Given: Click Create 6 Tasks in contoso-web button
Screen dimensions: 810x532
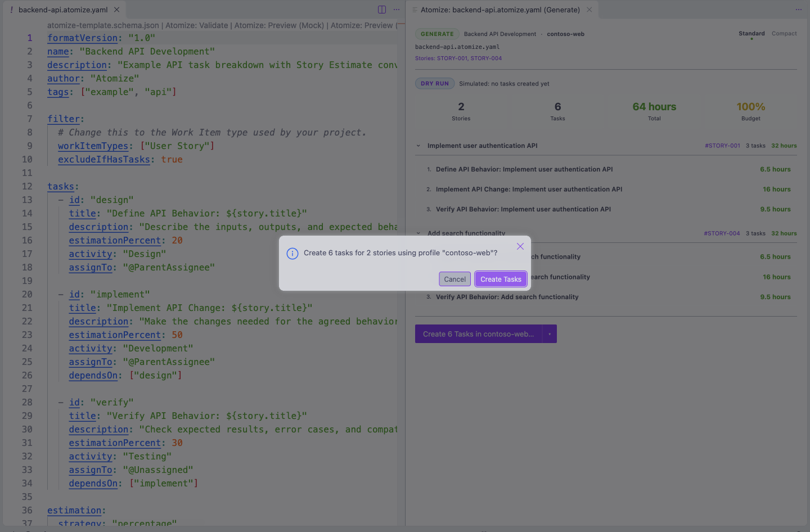Looking at the screenshot, I should (478, 334).
